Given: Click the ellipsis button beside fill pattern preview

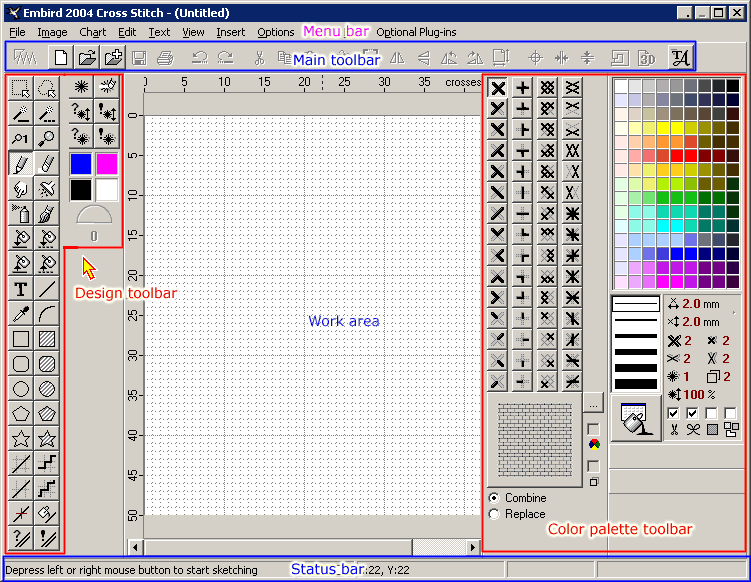Looking at the screenshot, I should (593, 403).
